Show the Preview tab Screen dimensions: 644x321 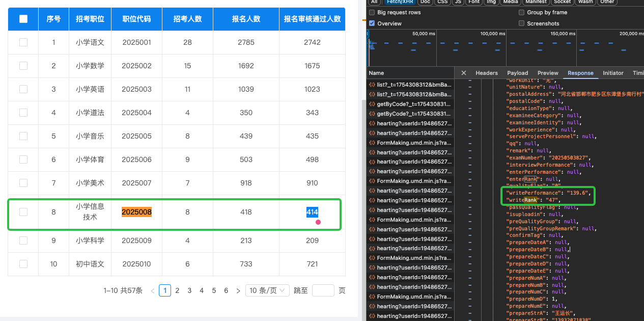[x=548, y=73]
